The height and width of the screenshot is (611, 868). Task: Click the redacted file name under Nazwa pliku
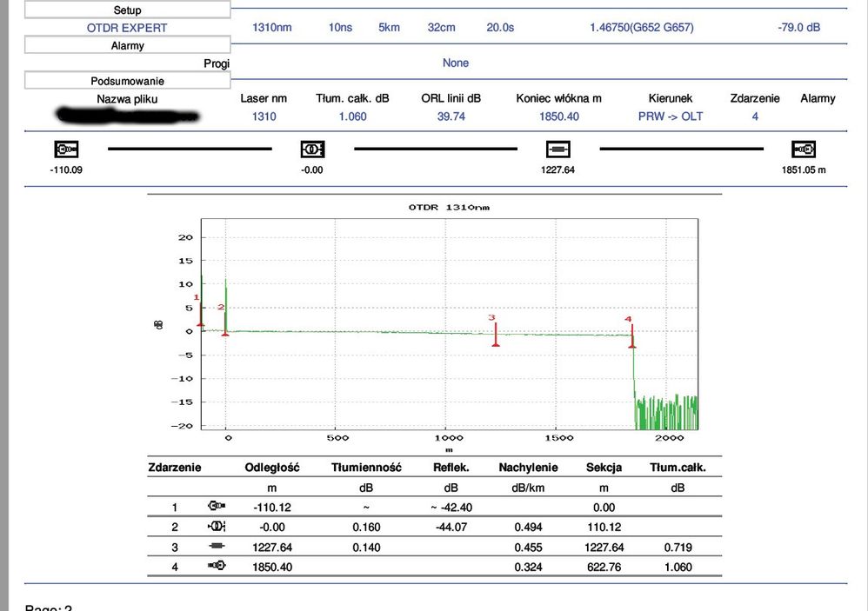(127, 115)
